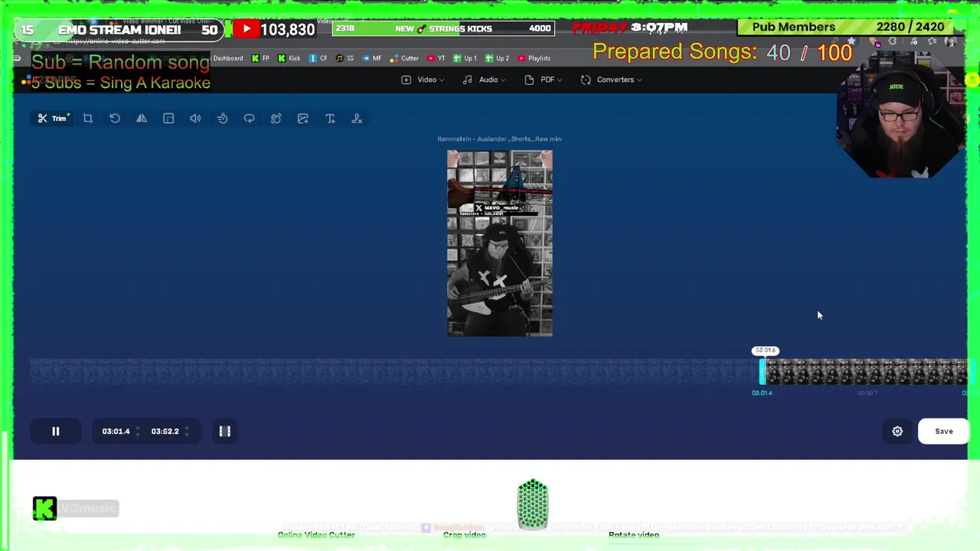This screenshot has height=551, width=980.
Task: Expand the Converters dropdown menu
Action: (611, 80)
